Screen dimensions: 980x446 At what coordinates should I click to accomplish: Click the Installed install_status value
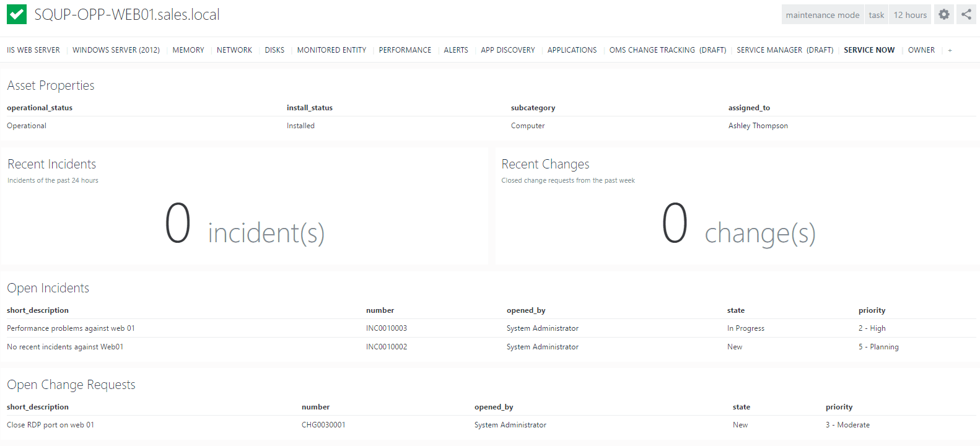(x=300, y=126)
